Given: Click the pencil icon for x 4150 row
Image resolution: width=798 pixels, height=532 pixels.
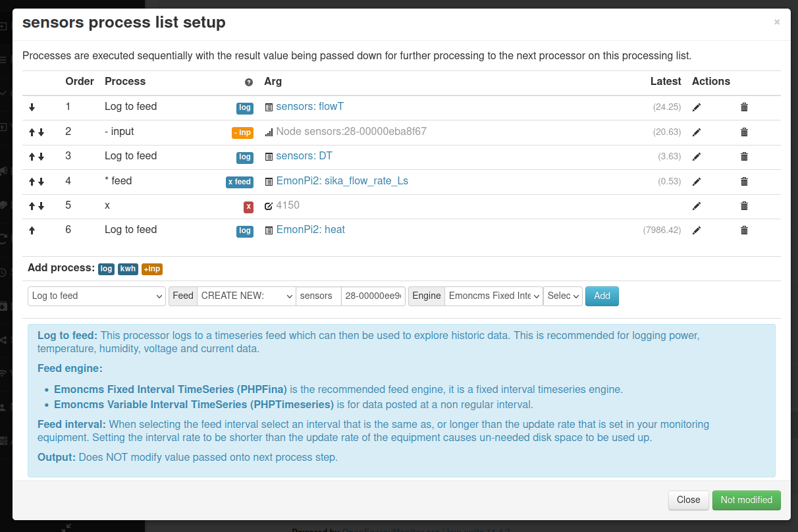Looking at the screenshot, I should (697, 206).
